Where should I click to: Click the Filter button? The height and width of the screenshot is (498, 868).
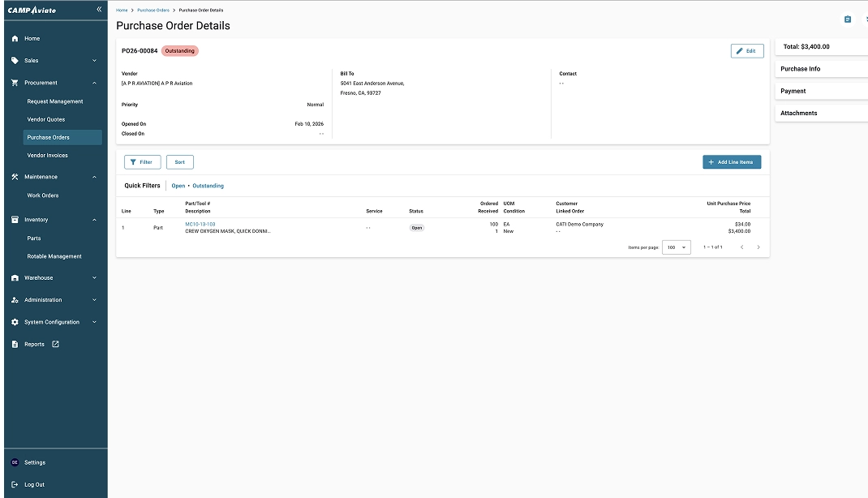[142, 162]
